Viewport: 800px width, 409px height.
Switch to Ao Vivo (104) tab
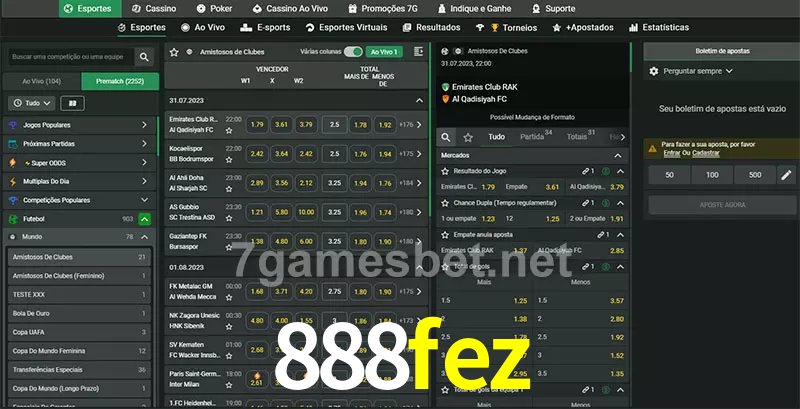click(x=42, y=81)
